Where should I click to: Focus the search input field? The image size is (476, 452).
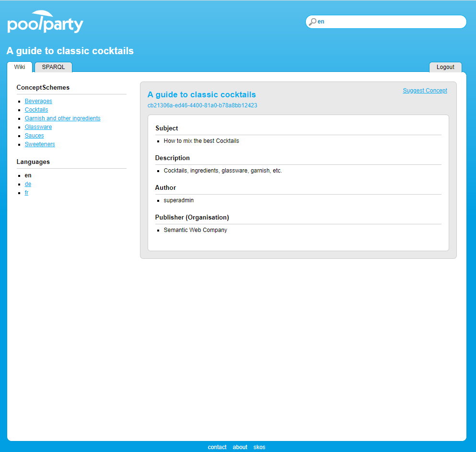[x=388, y=22]
